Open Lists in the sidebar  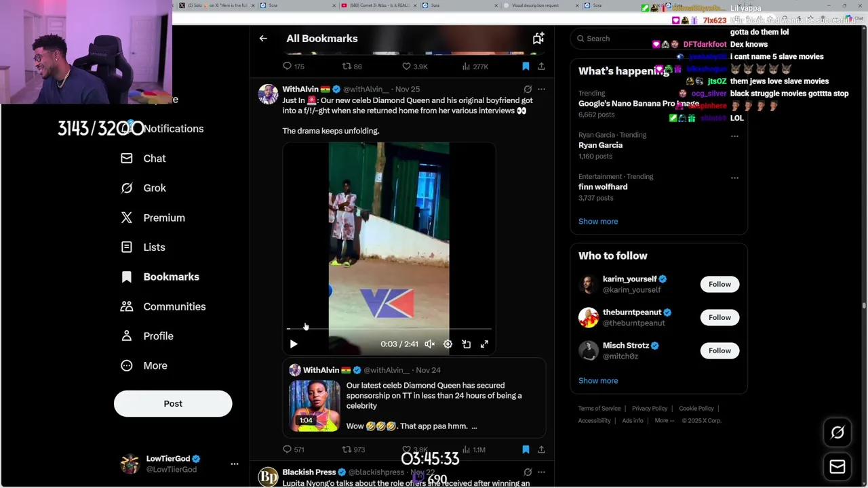coord(143,247)
